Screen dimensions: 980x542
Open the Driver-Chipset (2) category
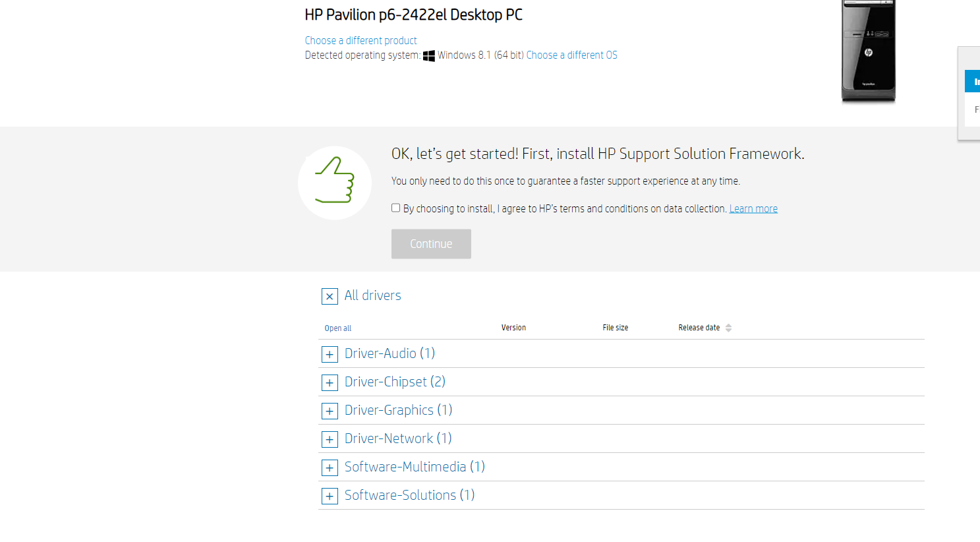395,382
